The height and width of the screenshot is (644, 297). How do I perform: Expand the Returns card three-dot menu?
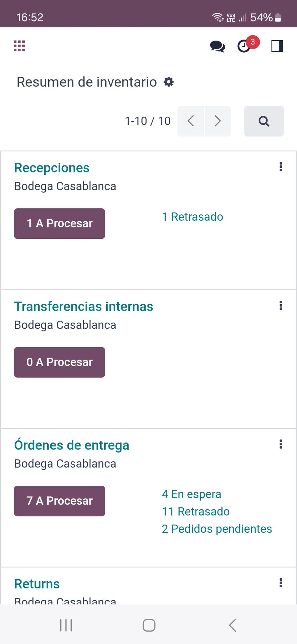point(281,583)
